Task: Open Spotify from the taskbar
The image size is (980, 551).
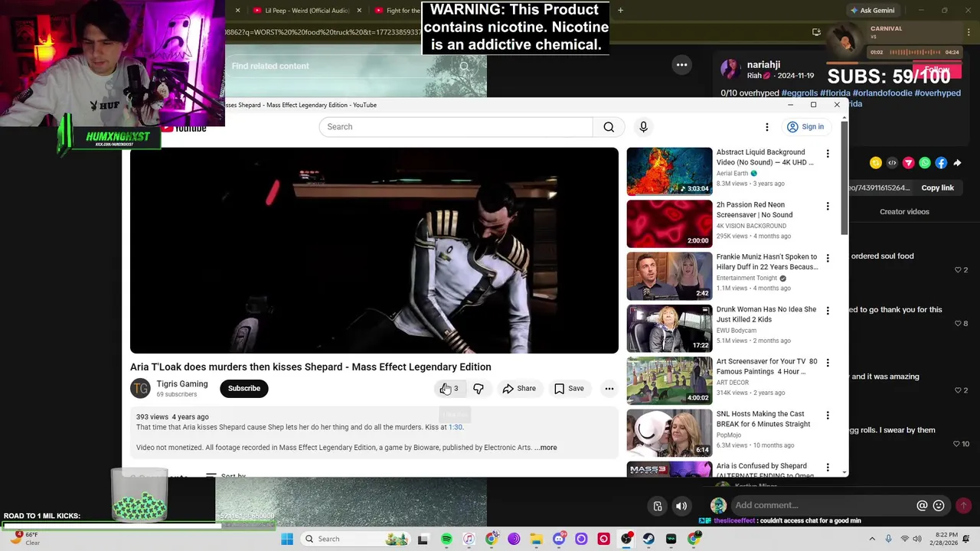Action: pyautogui.click(x=446, y=539)
